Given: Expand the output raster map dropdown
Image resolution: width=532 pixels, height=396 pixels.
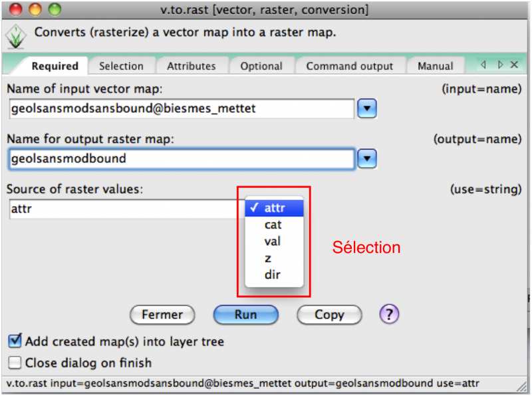Looking at the screenshot, I should tap(367, 159).
